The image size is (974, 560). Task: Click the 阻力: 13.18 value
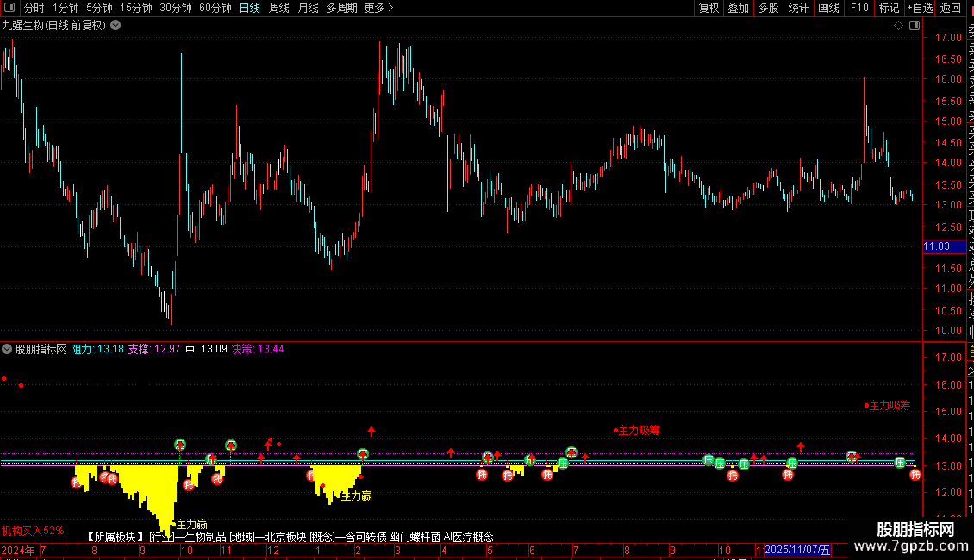pyautogui.click(x=97, y=349)
